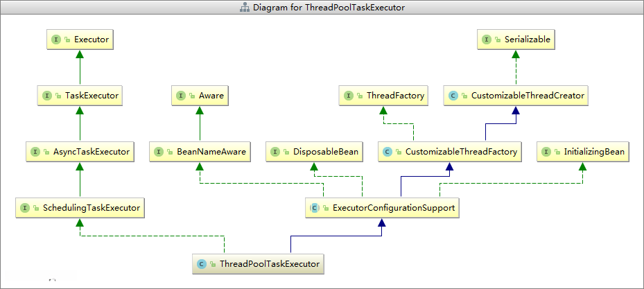
Task: Click the visibility lock icon beside InitializingBean
Action: (557, 152)
